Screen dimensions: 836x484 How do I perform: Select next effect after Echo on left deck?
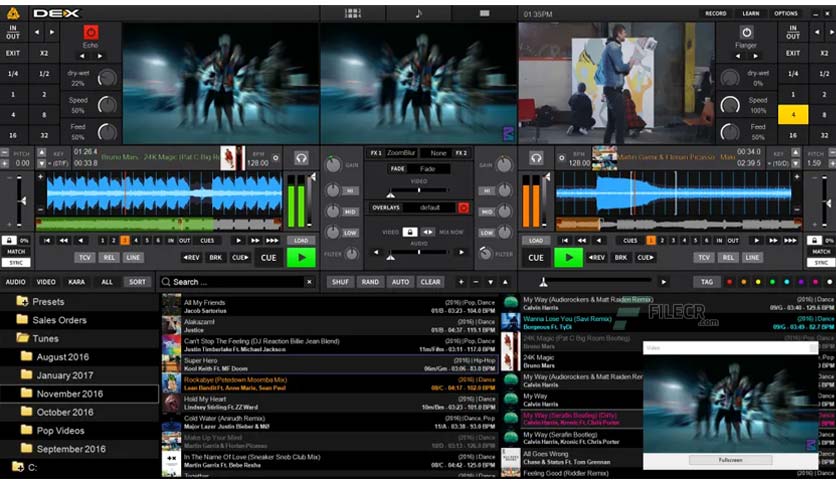coord(100,56)
